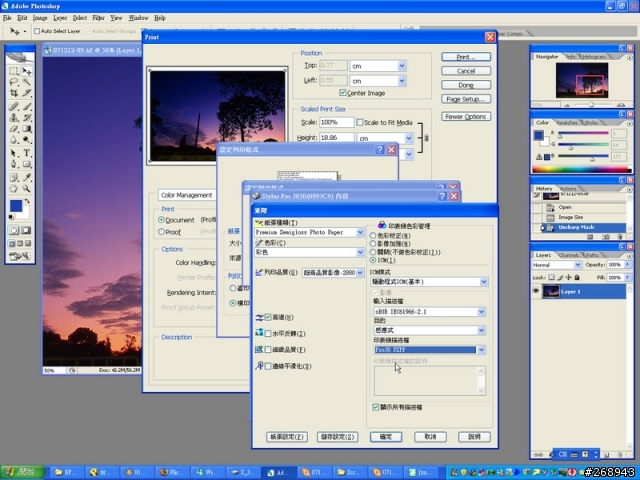This screenshot has width=640, height=480.
Task: Select the Type tool
Action: coord(27,153)
